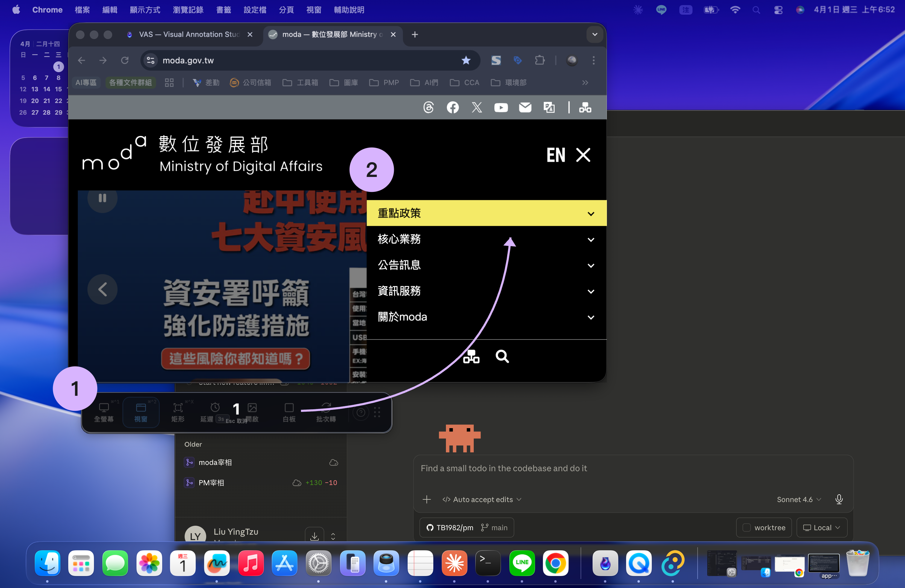This screenshot has height=588, width=905.
Task: Click the microphone icon in the Claude input bar
Action: [x=839, y=499]
